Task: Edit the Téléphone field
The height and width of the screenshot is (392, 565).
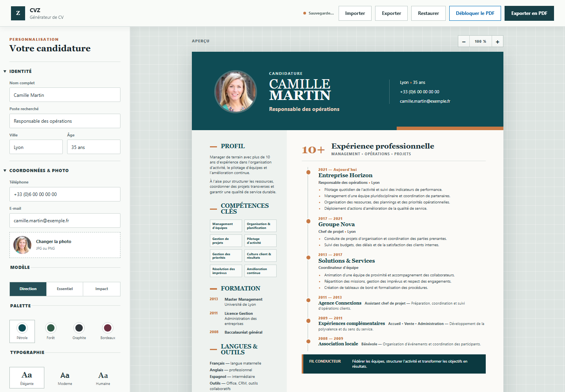Action: 65,194
